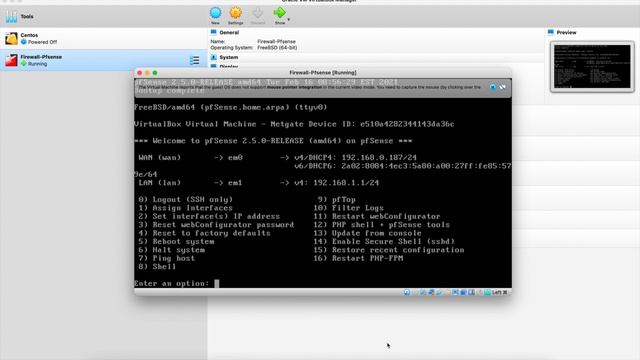
Task: Click the Centos 'Powered Off' status
Action: (x=42, y=42)
